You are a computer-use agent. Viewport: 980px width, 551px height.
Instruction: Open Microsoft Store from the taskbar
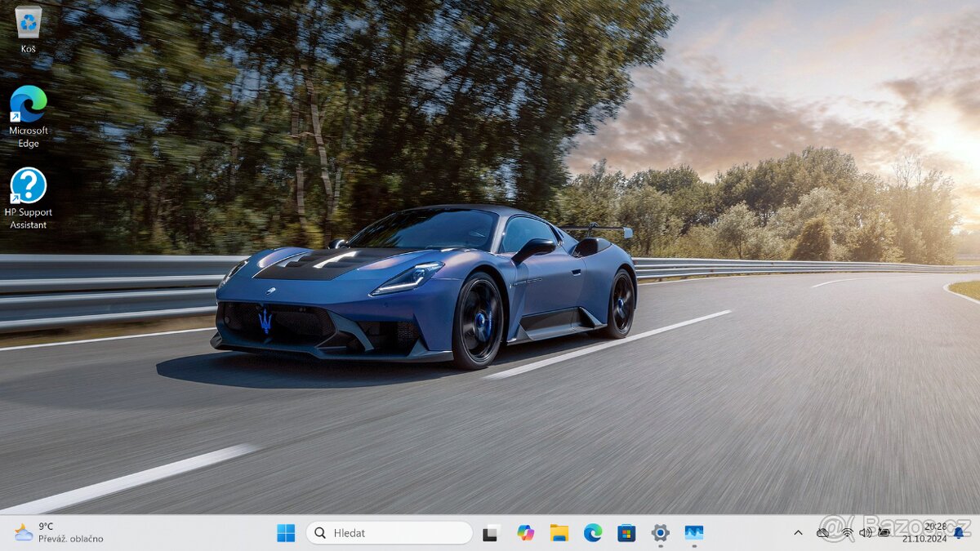(x=626, y=533)
